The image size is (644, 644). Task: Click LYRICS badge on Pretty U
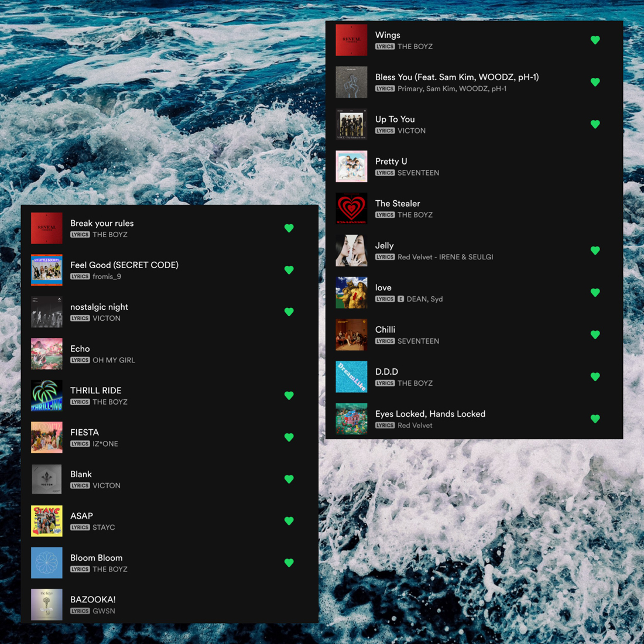pos(385,173)
